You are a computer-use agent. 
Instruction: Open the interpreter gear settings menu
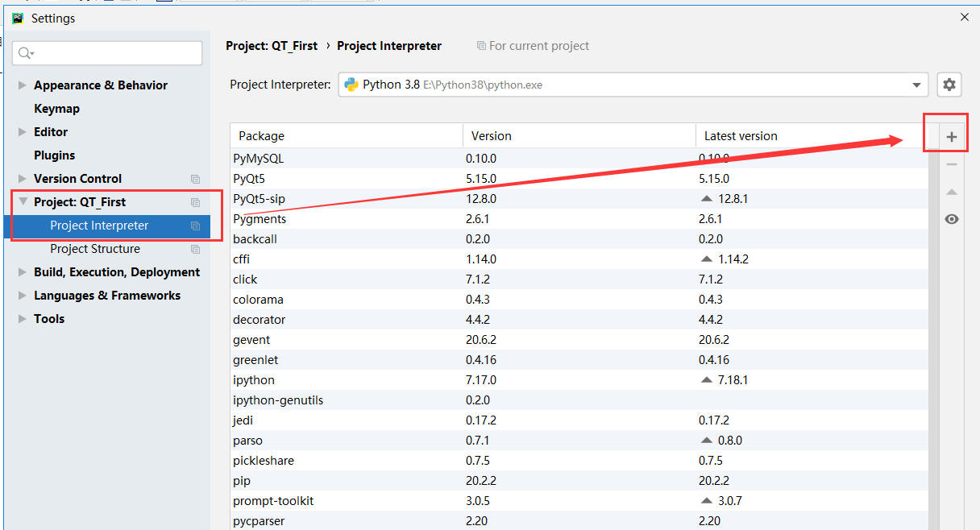pos(949,85)
